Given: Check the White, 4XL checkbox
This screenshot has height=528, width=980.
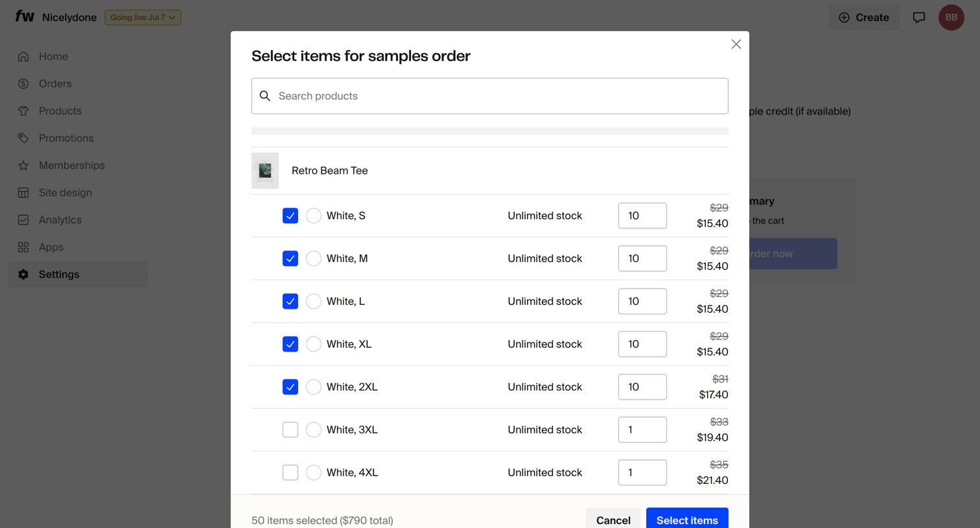Looking at the screenshot, I should coord(290,472).
